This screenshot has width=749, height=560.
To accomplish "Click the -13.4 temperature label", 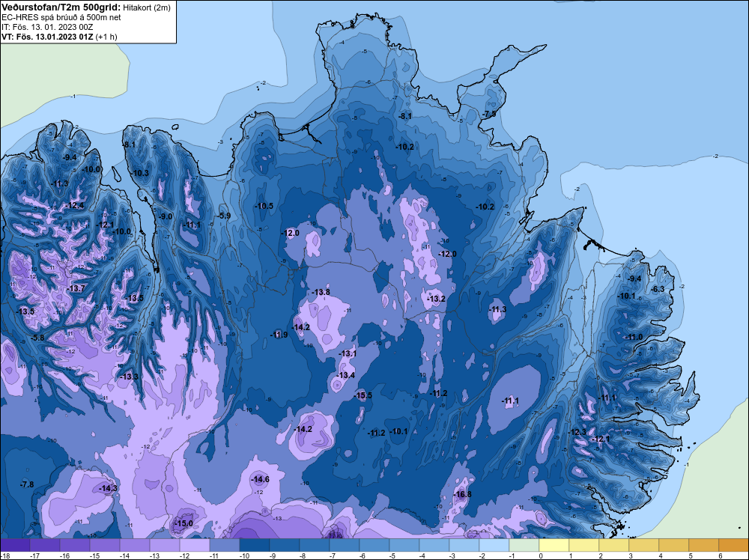I will click(x=346, y=375).
